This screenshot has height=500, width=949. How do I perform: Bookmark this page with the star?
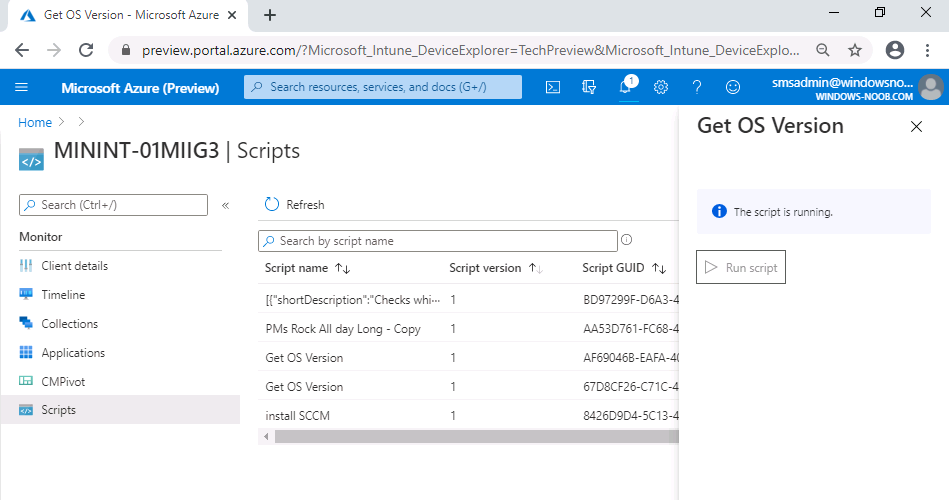click(x=855, y=50)
